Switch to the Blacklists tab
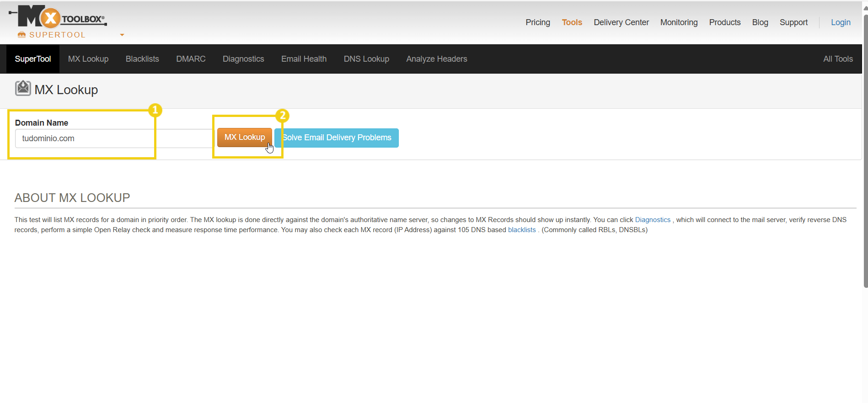The image size is (868, 403). tap(142, 59)
